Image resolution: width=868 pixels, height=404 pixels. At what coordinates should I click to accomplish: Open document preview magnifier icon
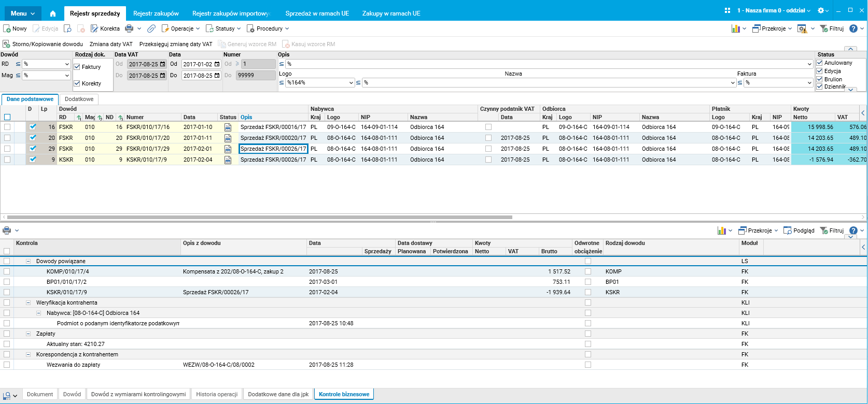point(67,28)
